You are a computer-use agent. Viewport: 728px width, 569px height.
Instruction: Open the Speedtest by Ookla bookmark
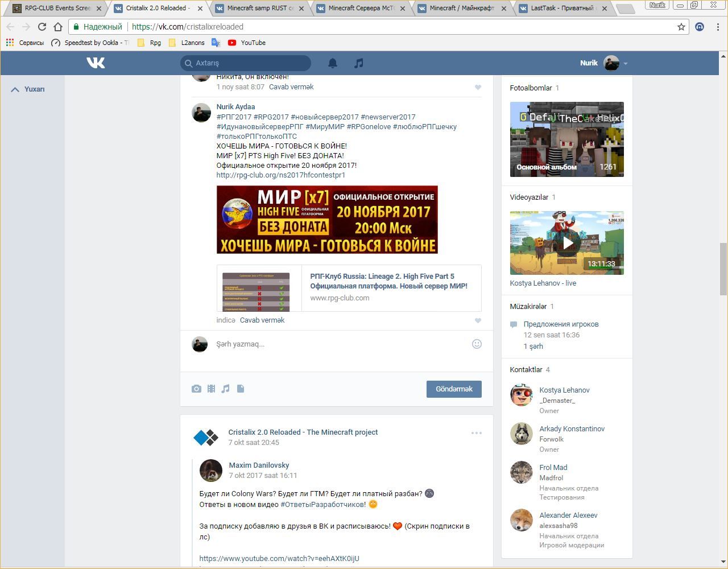[90, 43]
